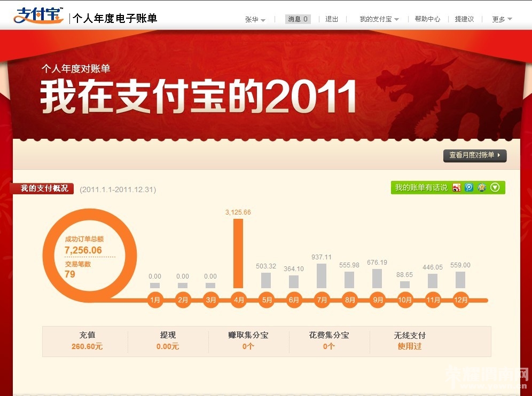532x396 pixels.
Task: Click the 我在支付宝的2011 banner heading
Action: click(198, 97)
